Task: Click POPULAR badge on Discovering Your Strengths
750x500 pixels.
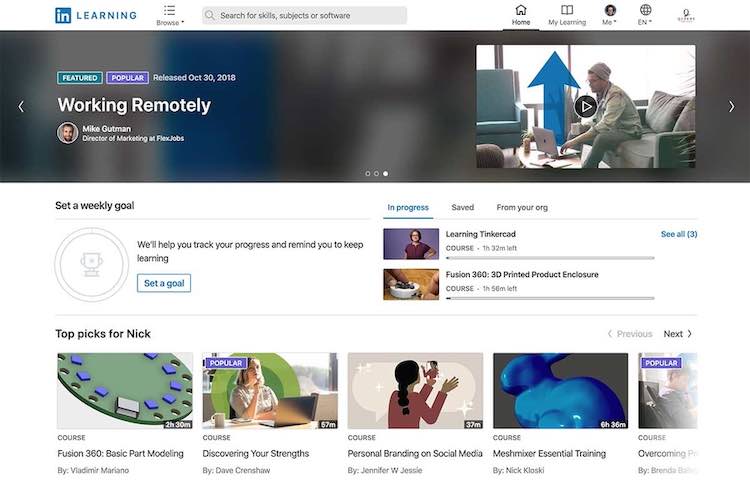Action: [226, 363]
